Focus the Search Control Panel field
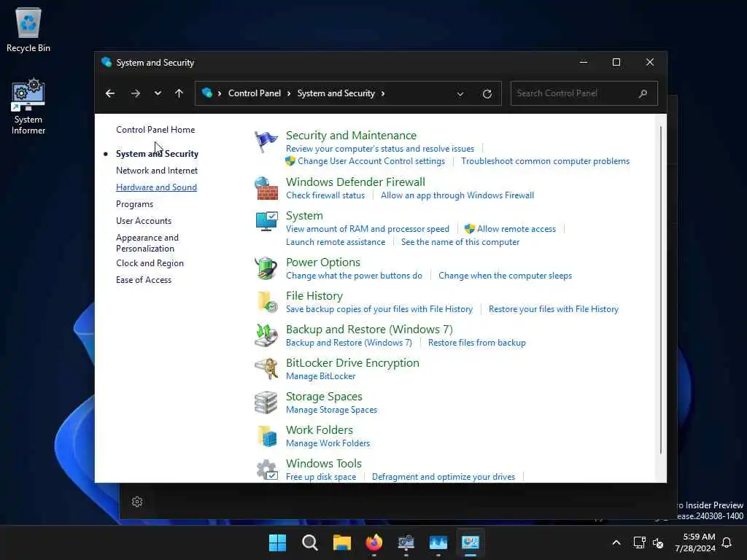 point(584,93)
